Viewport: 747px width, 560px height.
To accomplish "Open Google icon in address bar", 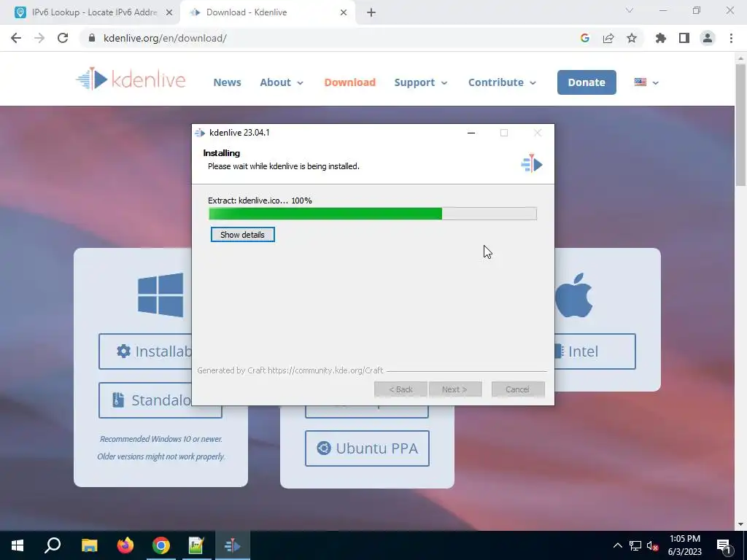I will 585,38.
